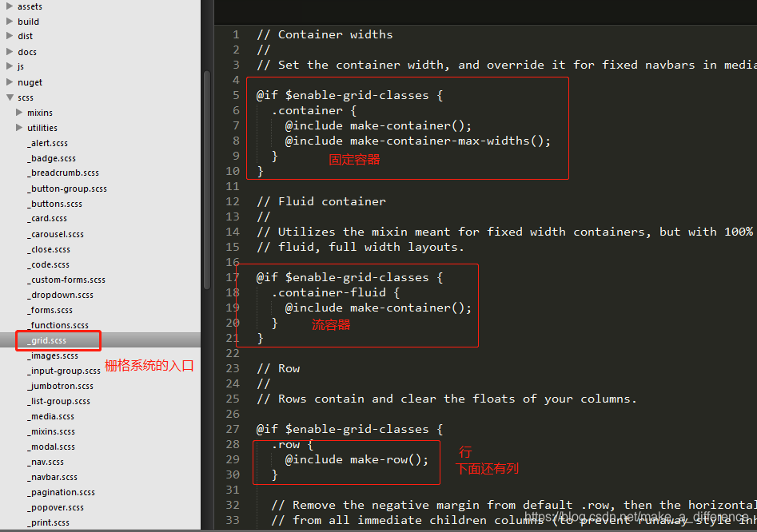
Task: Click the '// Container widths' comment
Action: point(325,34)
